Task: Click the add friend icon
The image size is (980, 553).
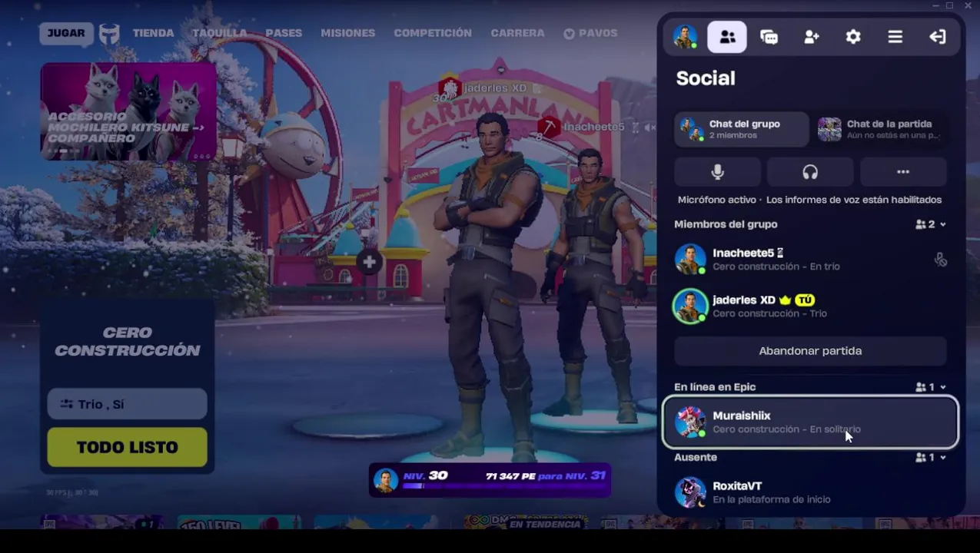Action: point(812,37)
